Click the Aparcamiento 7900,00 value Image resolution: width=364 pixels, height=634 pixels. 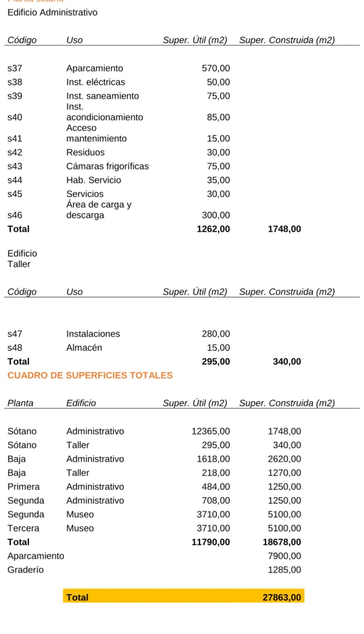coord(285,556)
